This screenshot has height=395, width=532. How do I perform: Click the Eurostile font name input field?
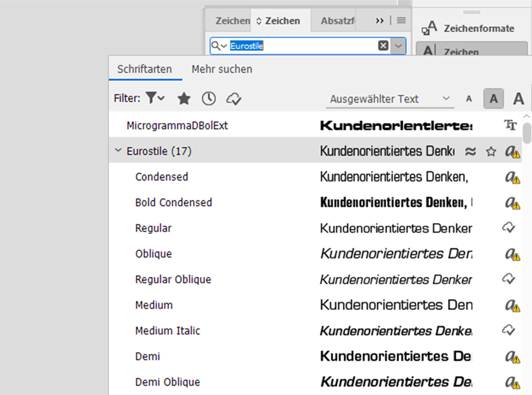tap(302, 46)
